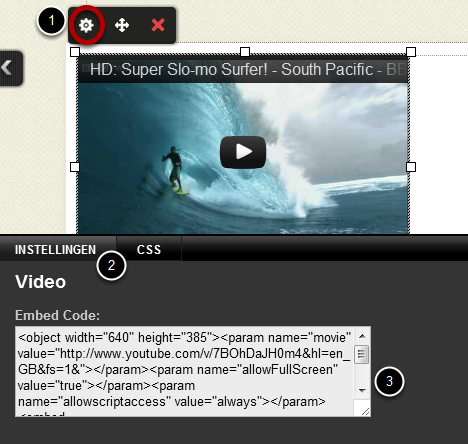Viewport: 468px width, 444px height.
Task: Click the 'Embed Code:' label
Action: coord(57,315)
